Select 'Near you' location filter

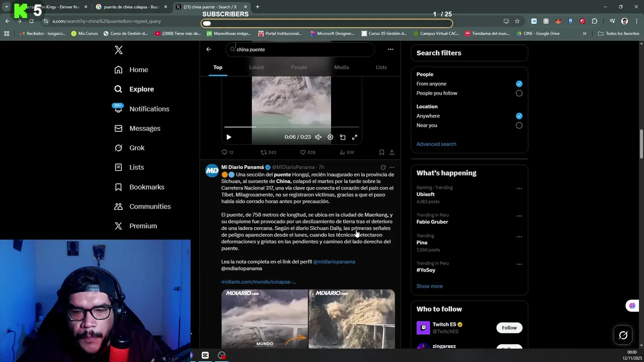click(519, 126)
